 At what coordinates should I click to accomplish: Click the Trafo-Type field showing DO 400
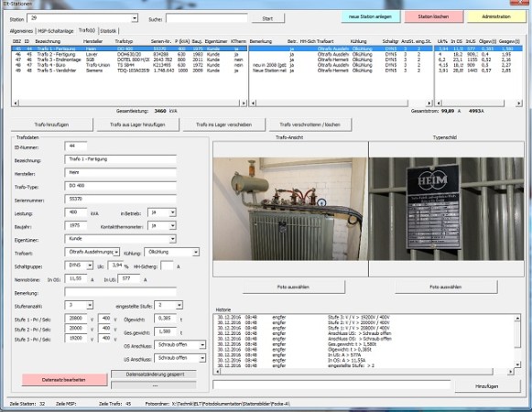click(121, 186)
